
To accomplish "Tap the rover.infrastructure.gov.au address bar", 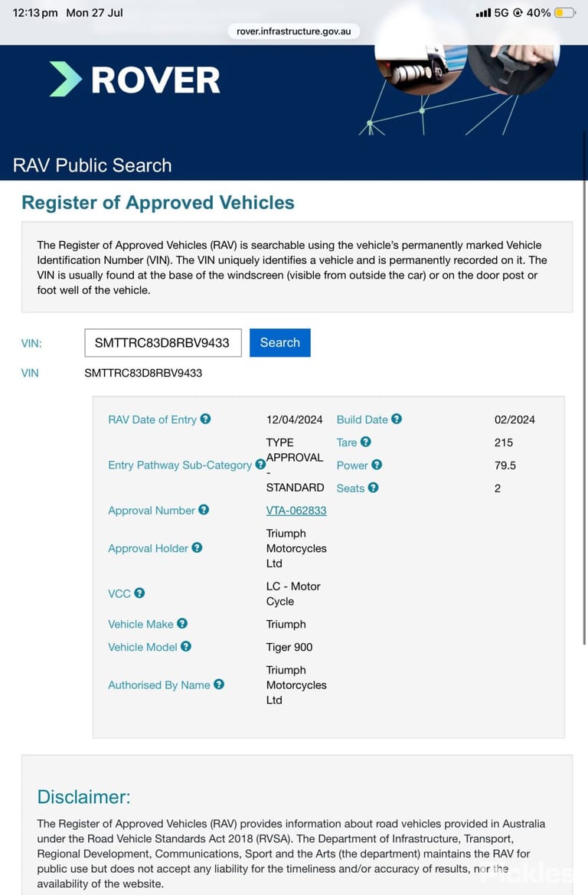I will point(294,31).
